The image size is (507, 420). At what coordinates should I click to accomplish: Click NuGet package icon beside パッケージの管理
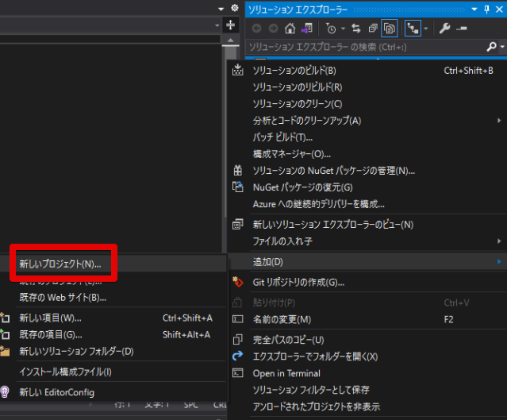238,170
